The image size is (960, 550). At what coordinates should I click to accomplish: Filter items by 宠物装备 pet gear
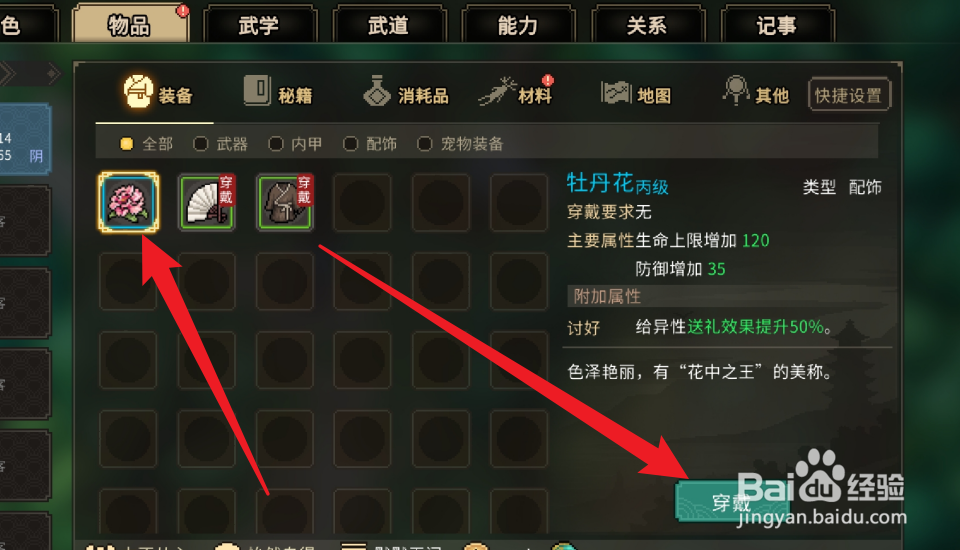[460, 144]
